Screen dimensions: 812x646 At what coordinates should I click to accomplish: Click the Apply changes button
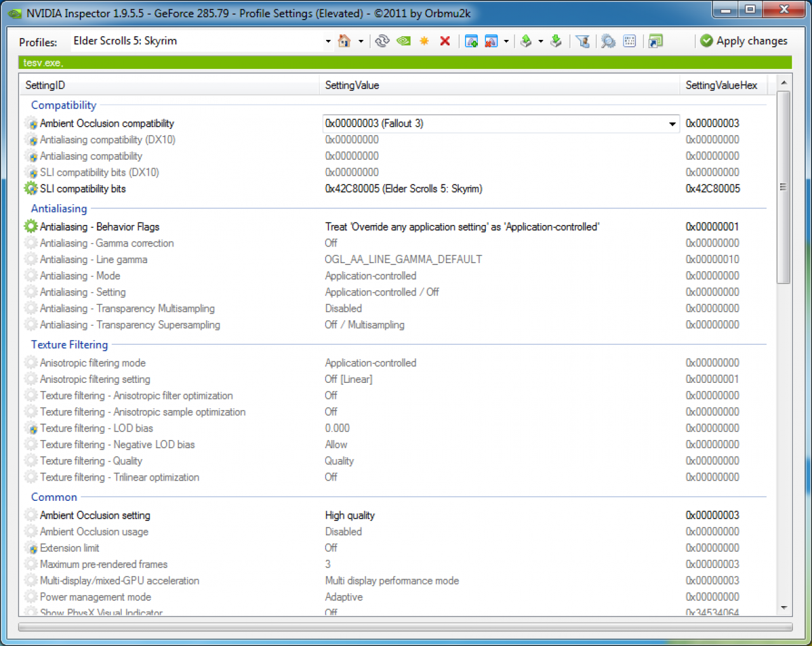744,41
